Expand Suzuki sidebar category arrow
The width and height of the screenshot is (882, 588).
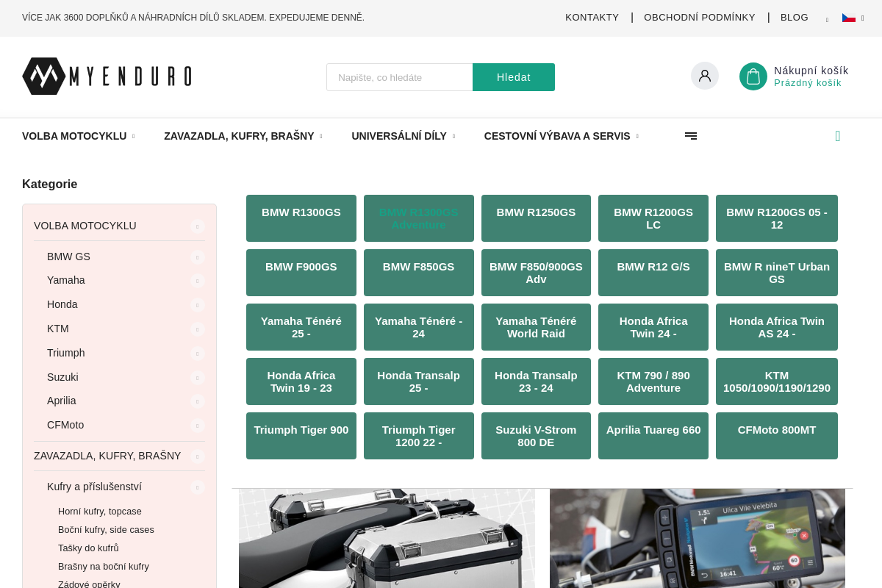tap(197, 377)
